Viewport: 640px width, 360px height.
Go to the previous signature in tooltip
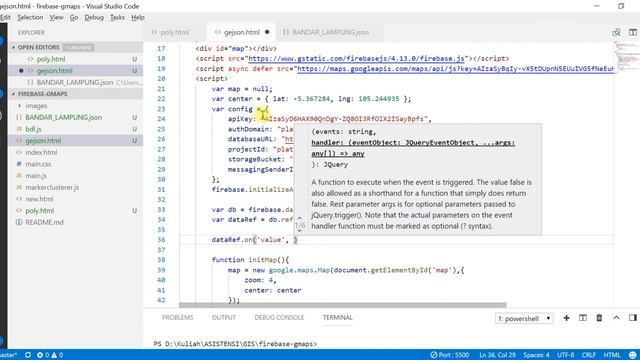pyautogui.click(x=299, y=218)
